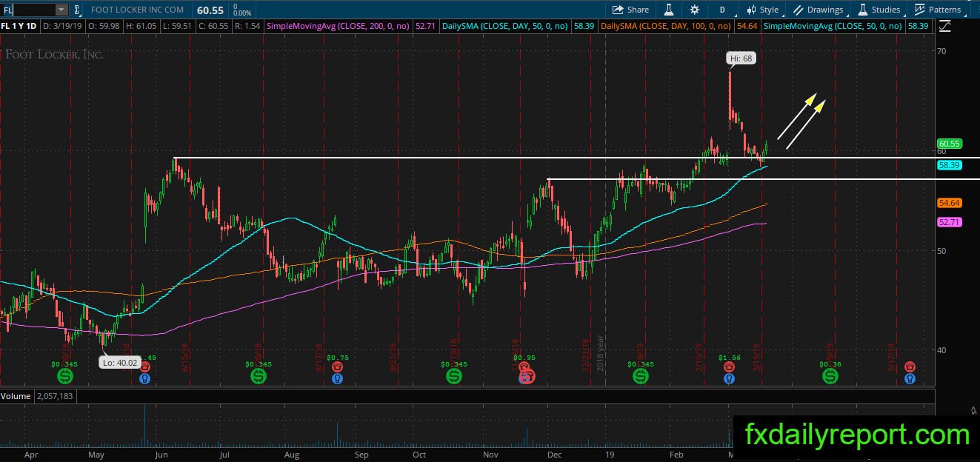Click the DailySMA 100 study label
Image resolution: width=980 pixels, height=462 pixels.
point(667,27)
